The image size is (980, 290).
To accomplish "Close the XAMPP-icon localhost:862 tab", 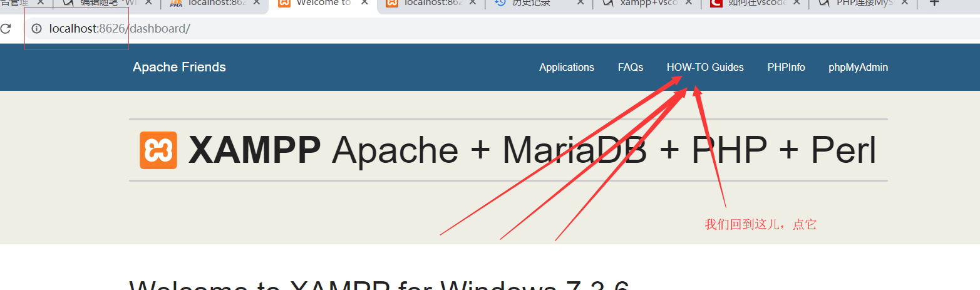I will (472, 3).
